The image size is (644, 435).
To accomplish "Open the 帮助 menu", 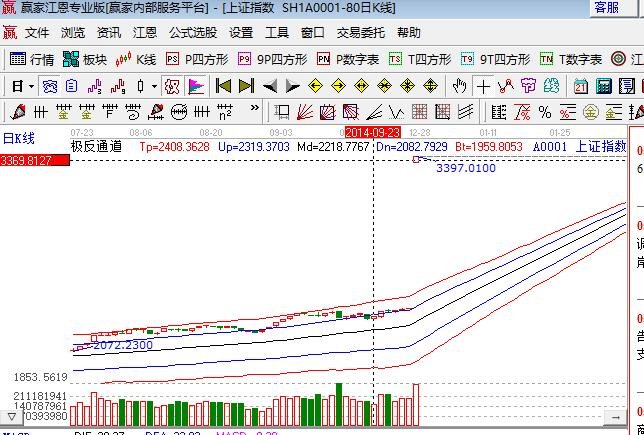I will click(x=409, y=32).
